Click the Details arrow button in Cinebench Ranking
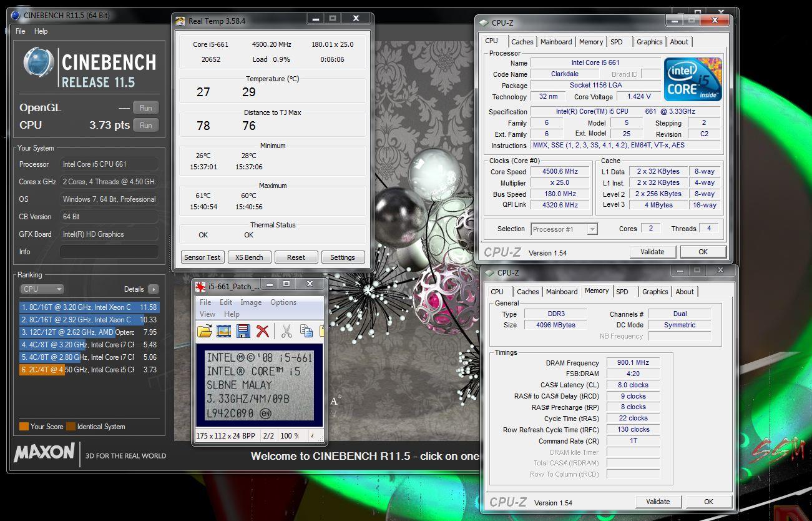Image resolution: width=812 pixels, height=521 pixels. (153, 289)
